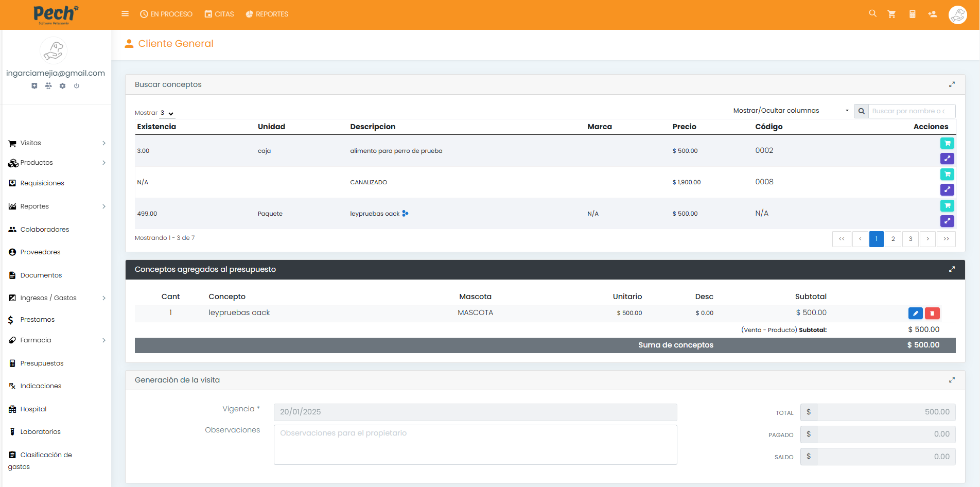Edit the leypruebas oack concept
The image size is (980, 487).
(915, 313)
